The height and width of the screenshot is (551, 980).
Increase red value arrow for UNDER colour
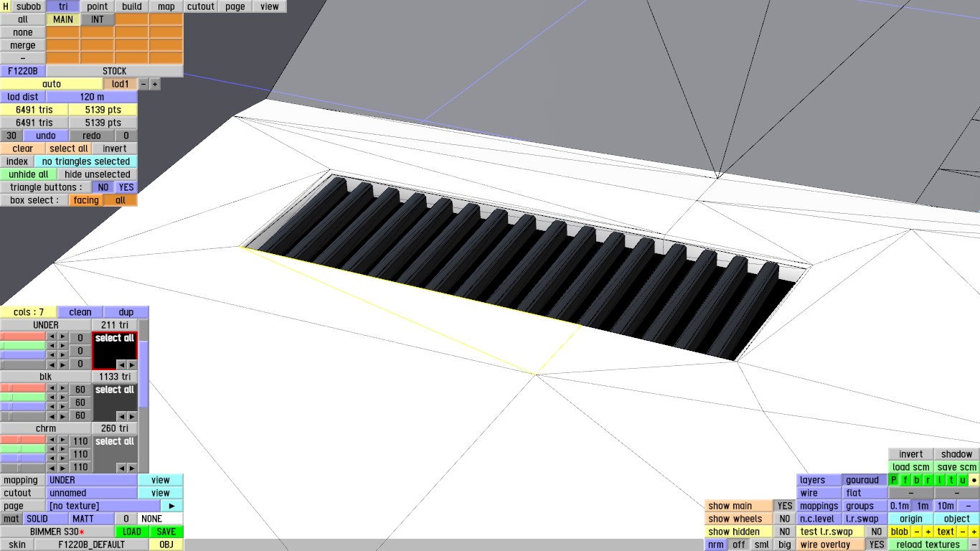63,336
